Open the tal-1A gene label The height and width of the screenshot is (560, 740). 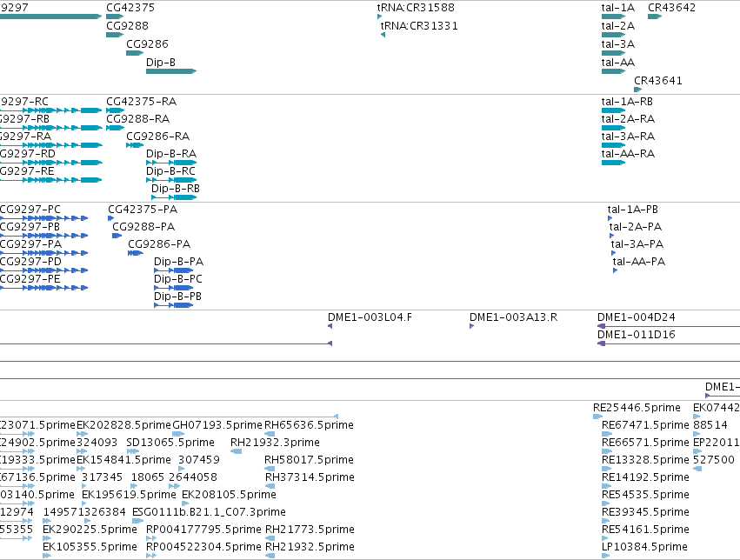coord(617,8)
